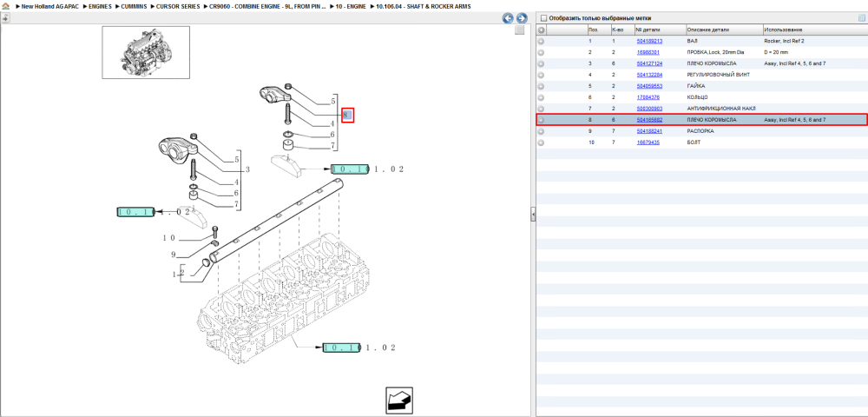Click the return arrow icon below the diagram
Image resolution: width=868 pixels, height=417 pixels.
point(399,400)
